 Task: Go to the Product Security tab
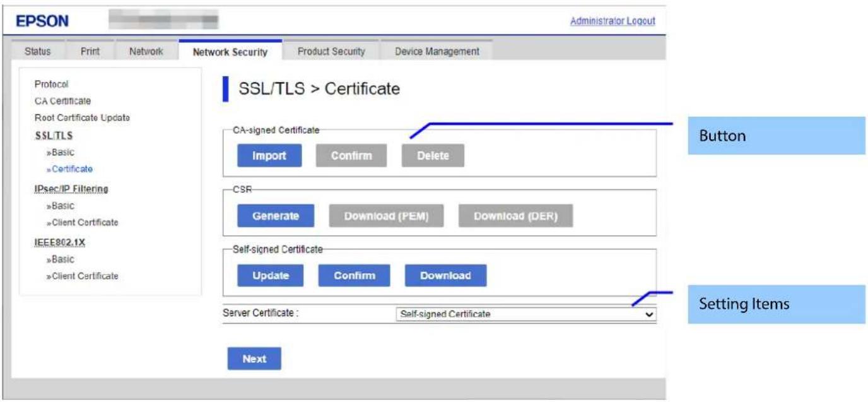pyautogui.click(x=331, y=52)
